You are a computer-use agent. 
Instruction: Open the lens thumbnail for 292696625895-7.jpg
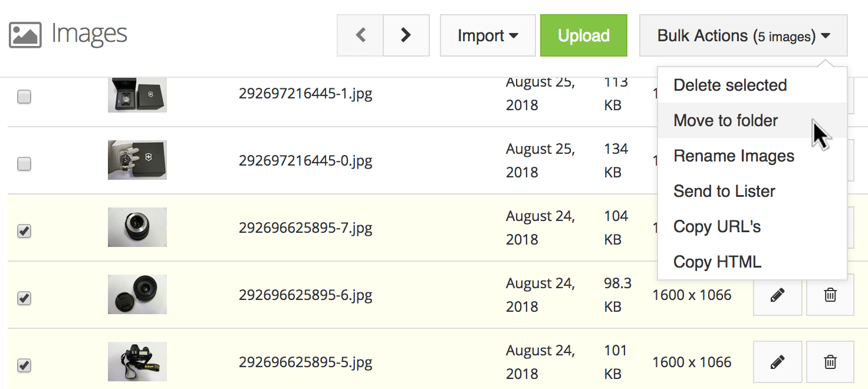click(x=137, y=227)
